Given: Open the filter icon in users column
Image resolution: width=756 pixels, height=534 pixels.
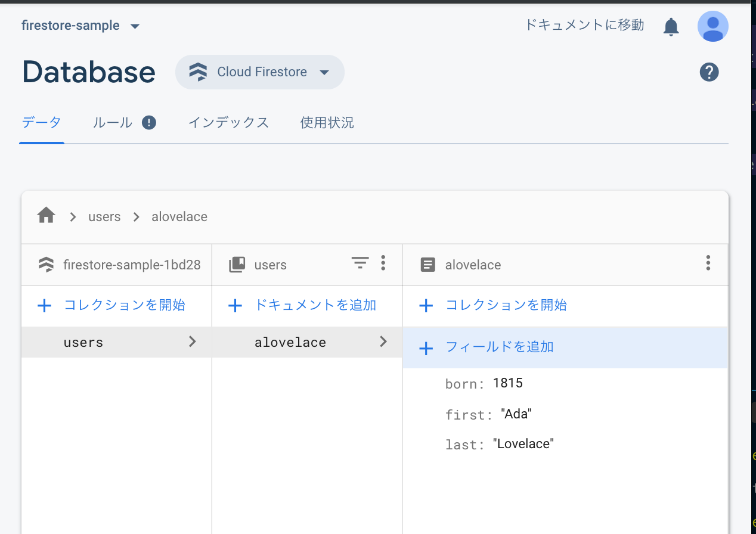Looking at the screenshot, I should click(x=360, y=263).
